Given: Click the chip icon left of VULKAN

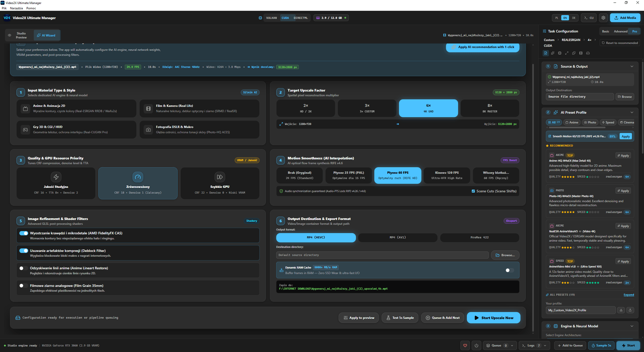Looking at the screenshot, I should coord(260,18).
